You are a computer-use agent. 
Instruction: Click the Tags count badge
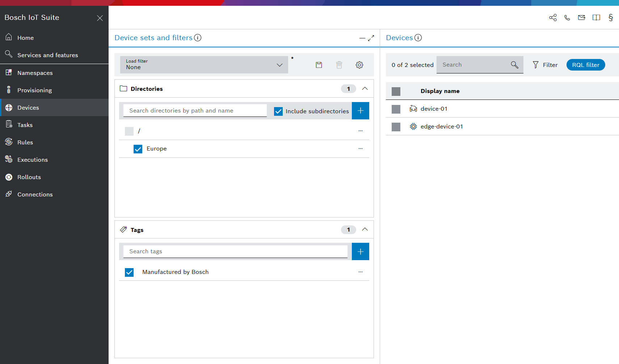(x=349, y=230)
